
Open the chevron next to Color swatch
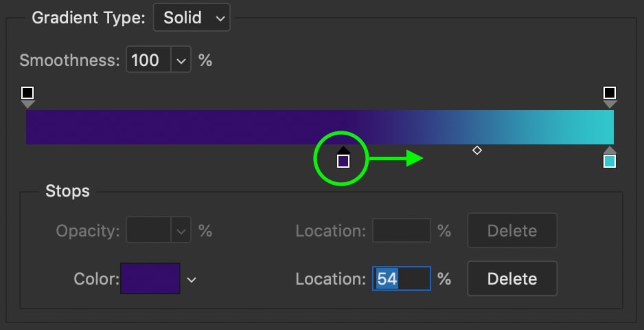pos(192,280)
